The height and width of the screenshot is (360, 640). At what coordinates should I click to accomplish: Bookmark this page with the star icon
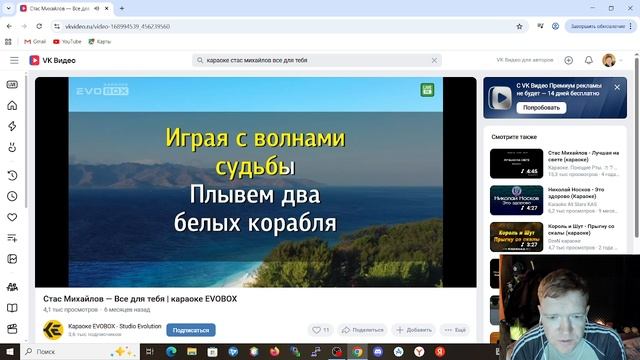[519, 27]
